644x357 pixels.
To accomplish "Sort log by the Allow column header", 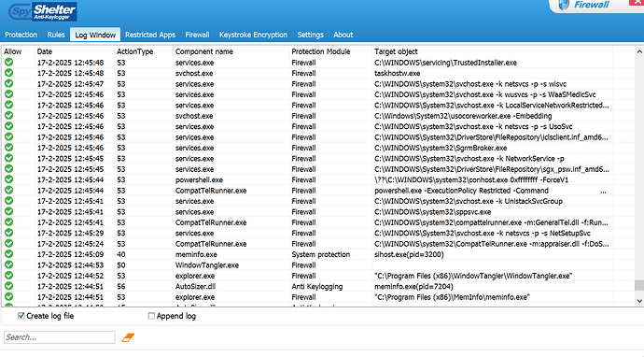I will point(13,51).
